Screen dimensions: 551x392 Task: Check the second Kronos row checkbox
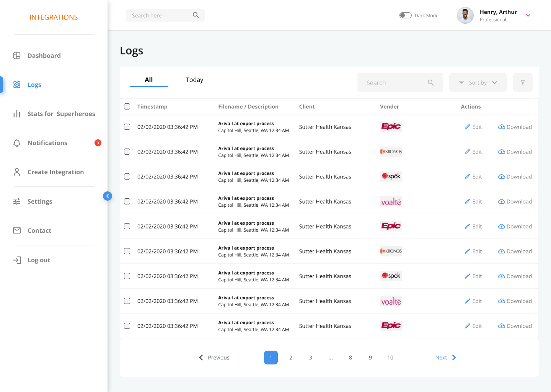tap(127, 251)
